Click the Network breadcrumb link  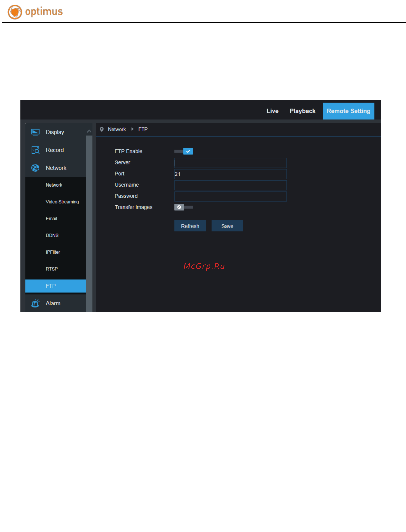pos(117,129)
